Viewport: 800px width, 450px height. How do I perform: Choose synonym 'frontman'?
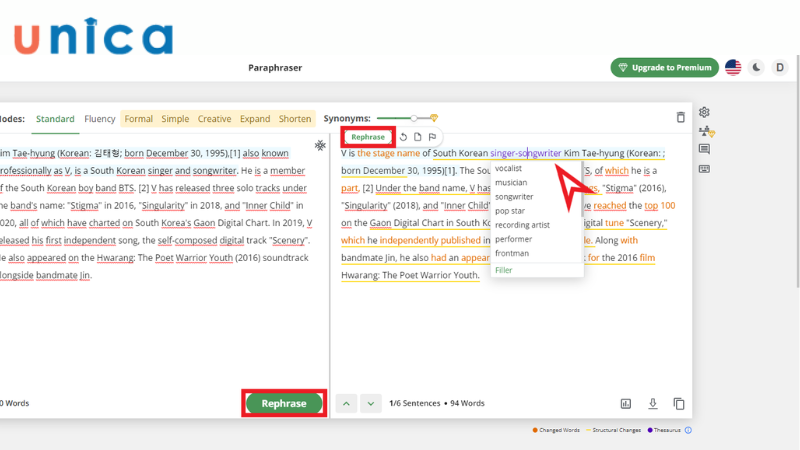512,253
